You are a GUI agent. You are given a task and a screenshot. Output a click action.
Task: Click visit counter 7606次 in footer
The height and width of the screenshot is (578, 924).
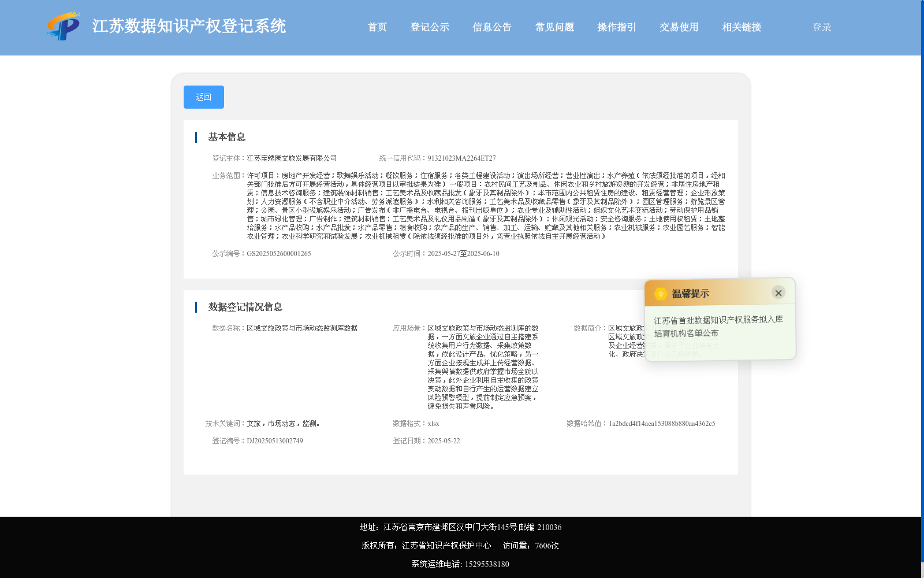pos(547,546)
